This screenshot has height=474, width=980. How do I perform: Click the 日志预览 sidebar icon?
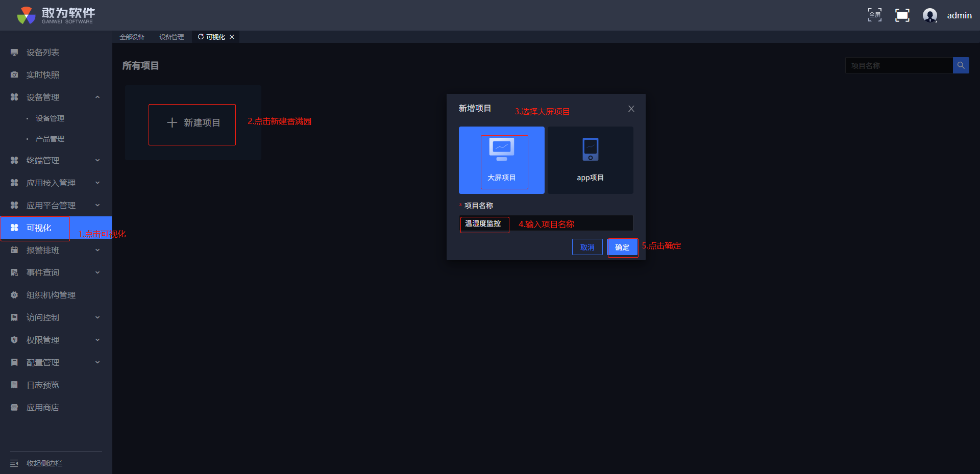click(x=14, y=385)
